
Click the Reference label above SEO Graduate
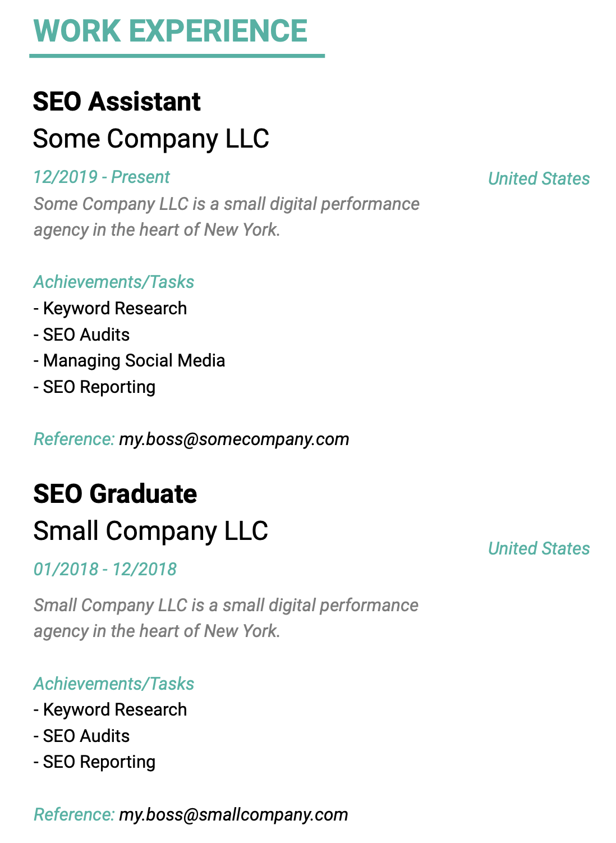point(74,439)
